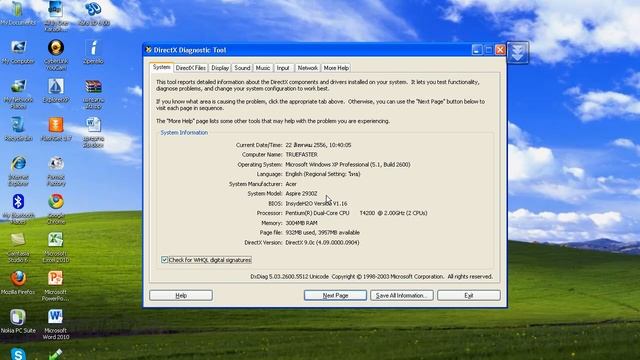
Task: Switch to the DirectX Files tab
Action: [x=191, y=68]
